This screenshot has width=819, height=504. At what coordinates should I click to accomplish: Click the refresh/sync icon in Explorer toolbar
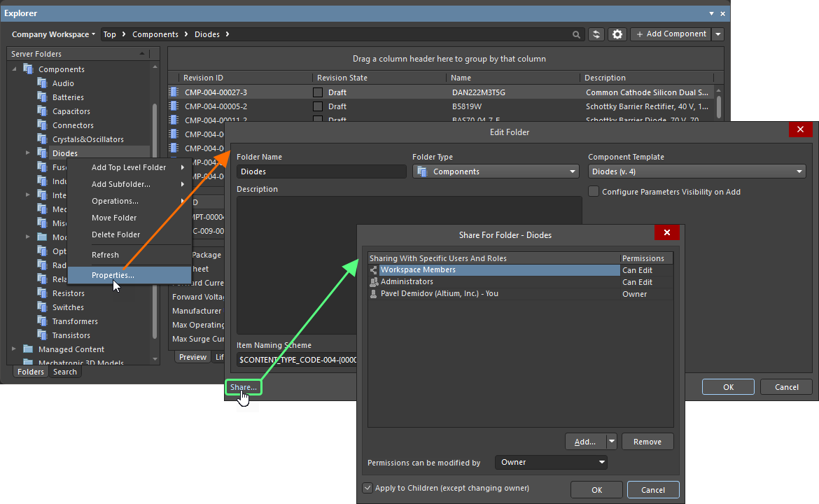596,34
